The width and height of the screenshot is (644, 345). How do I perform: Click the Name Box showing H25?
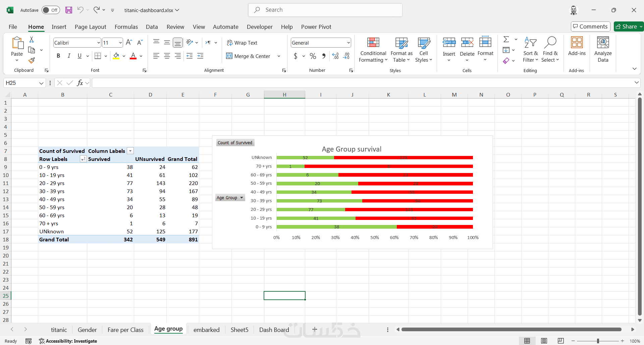(x=24, y=83)
